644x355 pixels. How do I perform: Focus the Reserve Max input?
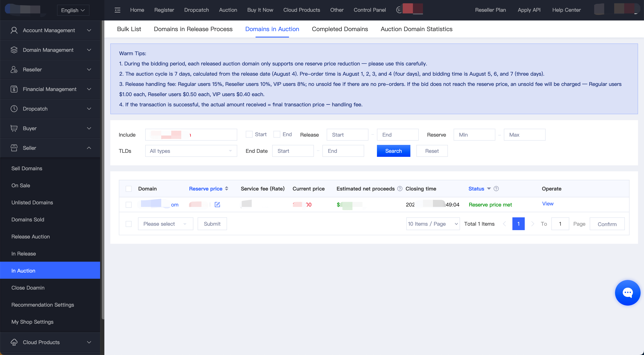tap(525, 135)
